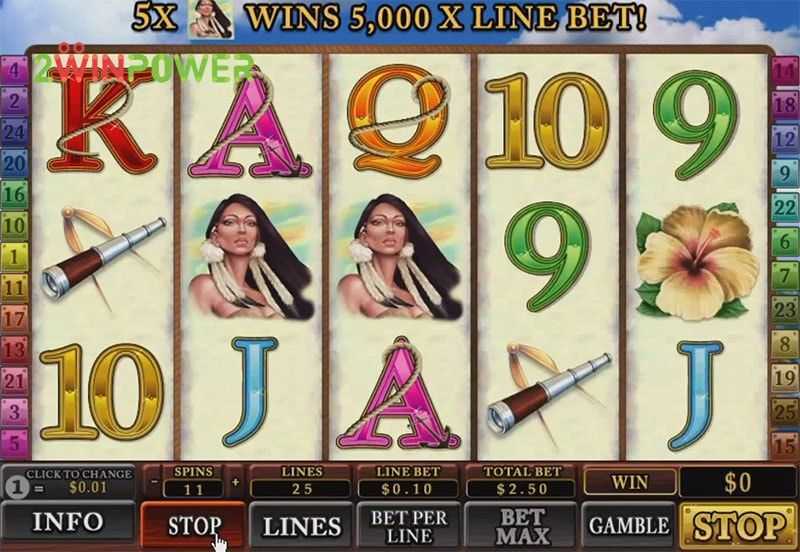Click the LINES button

click(x=301, y=526)
